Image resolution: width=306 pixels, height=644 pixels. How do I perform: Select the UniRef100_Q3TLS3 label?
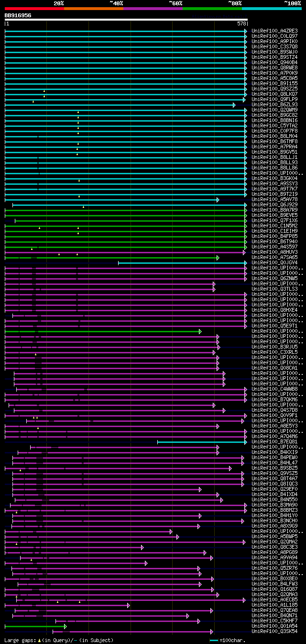click(274, 289)
